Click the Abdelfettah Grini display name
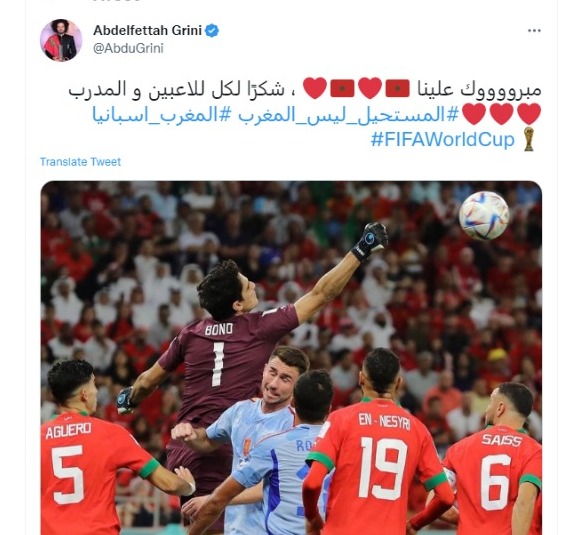Image resolution: width=569 pixels, height=535 pixels. [x=147, y=30]
